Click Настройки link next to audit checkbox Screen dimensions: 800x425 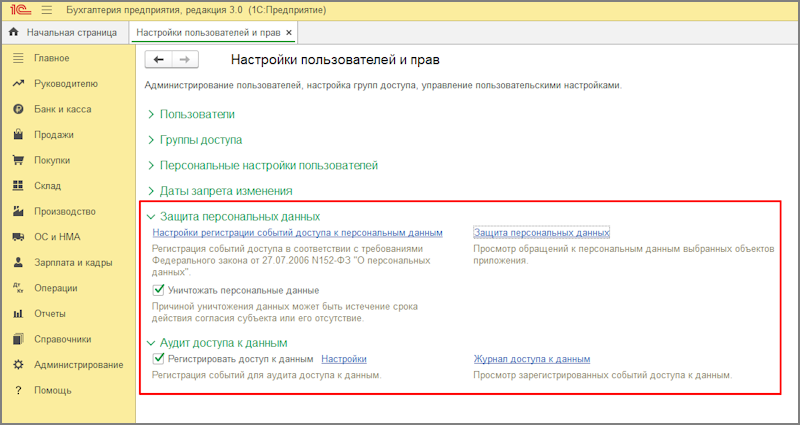click(343, 359)
